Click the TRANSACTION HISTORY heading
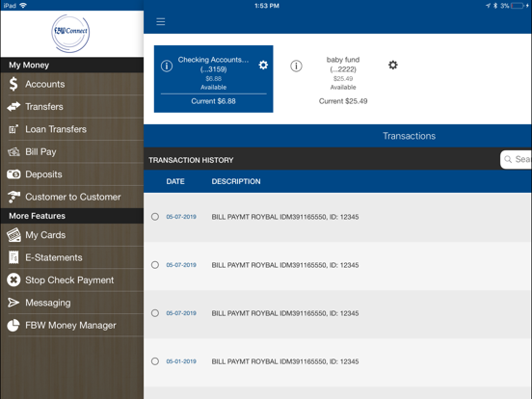The width and height of the screenshot is (532, 399). click(x=191, y=160)
